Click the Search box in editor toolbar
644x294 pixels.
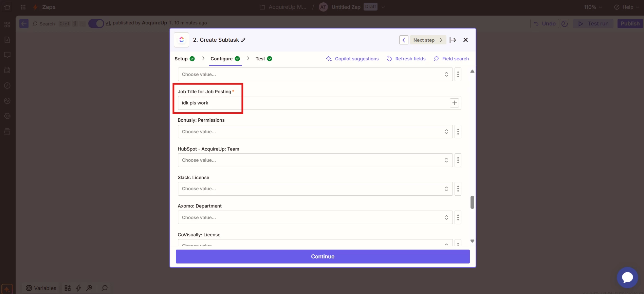pyautogui.click(x=43, y=24)
